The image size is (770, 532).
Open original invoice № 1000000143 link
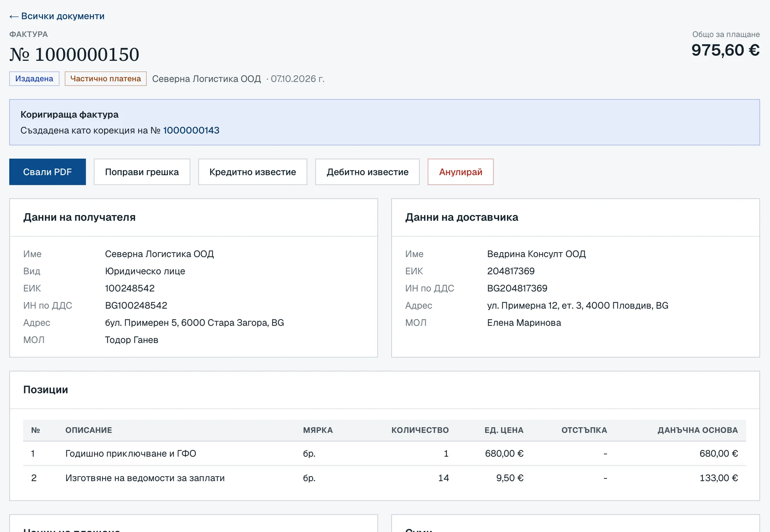(x=191, y=130)
